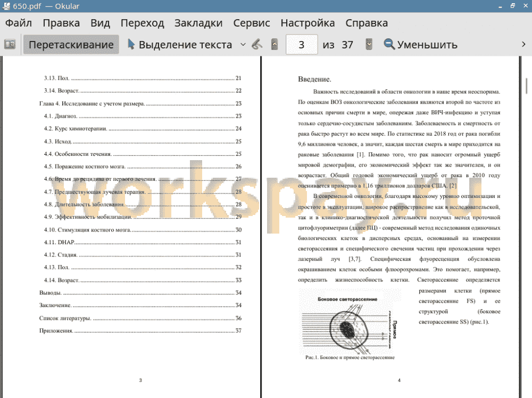Click contents entry '4.1. Диагноз.'
Image resolution: width=532 pixels, height=398 pixels.
click(x=143, y=116)
